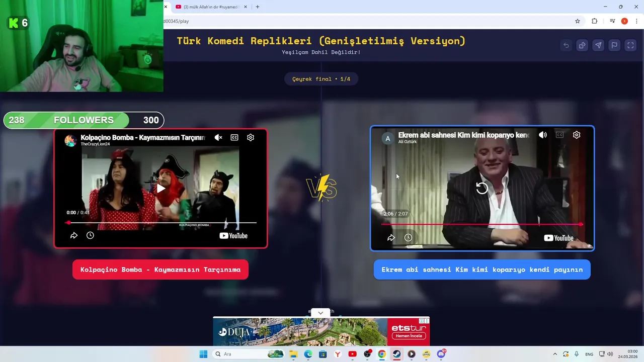Open Chrome from taskbar

pyautogui.click(x=382, y=354)
